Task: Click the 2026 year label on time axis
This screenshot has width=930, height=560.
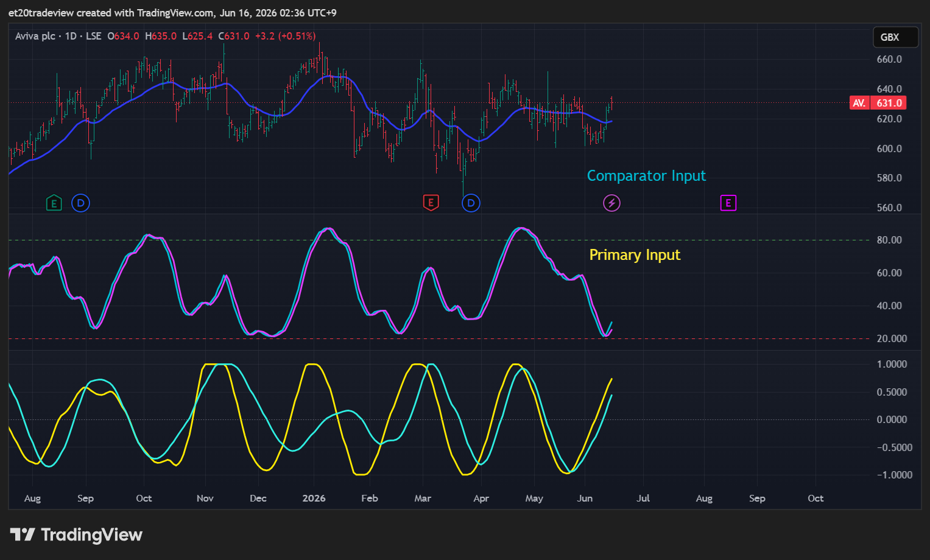Action: pos(314,498)
